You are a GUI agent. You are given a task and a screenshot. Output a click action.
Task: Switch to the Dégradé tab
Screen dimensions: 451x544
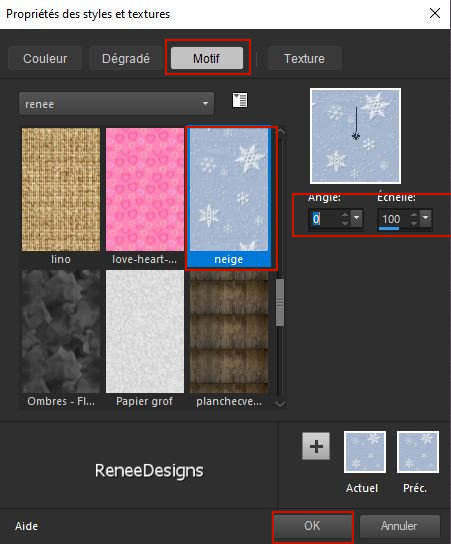[126, 58]
